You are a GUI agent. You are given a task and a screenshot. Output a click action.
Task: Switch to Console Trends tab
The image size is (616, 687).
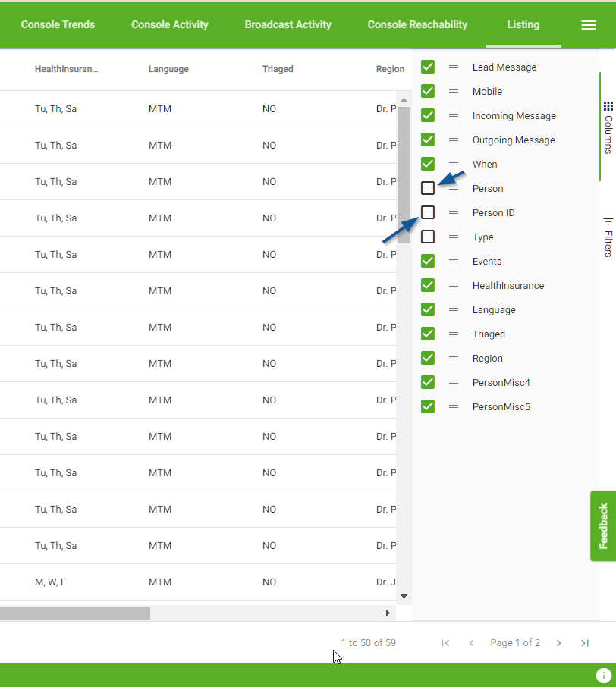58,24
